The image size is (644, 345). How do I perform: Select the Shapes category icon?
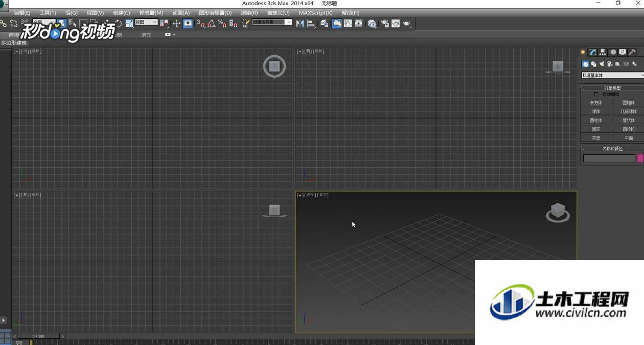click(594, 64)
